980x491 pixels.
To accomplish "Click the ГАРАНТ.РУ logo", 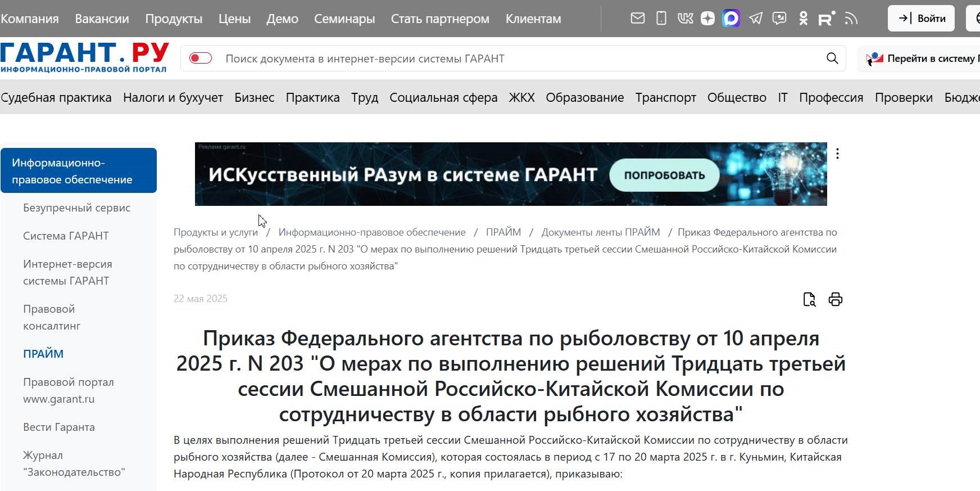I will 84,57.
